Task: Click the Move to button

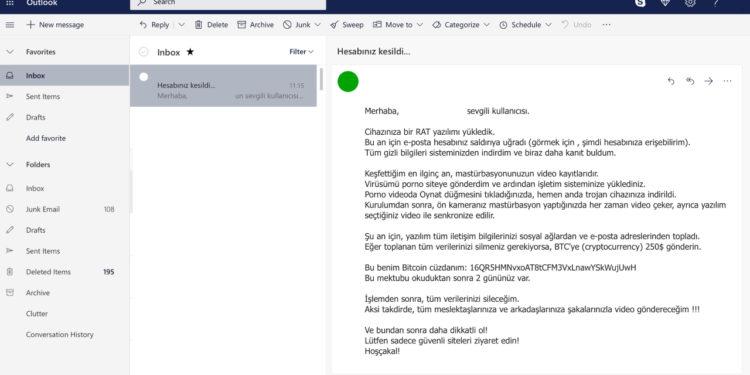Action: [393, 25]
